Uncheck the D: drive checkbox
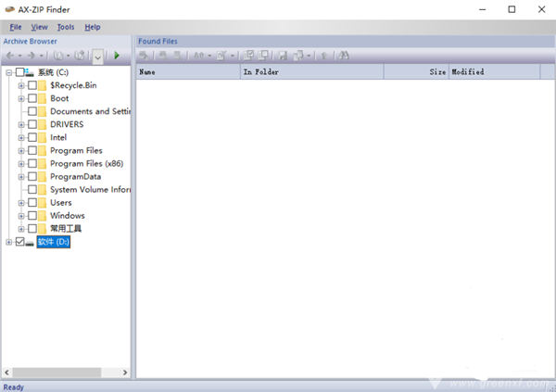This screenshot has height=392, width=556. pos(21,242)
